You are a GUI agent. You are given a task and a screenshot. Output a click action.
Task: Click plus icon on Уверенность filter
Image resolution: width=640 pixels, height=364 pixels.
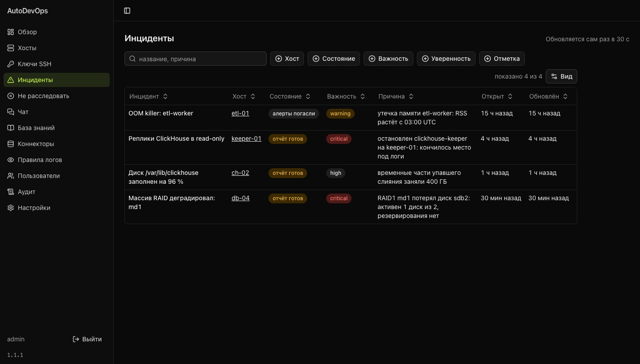coord(425,59)
